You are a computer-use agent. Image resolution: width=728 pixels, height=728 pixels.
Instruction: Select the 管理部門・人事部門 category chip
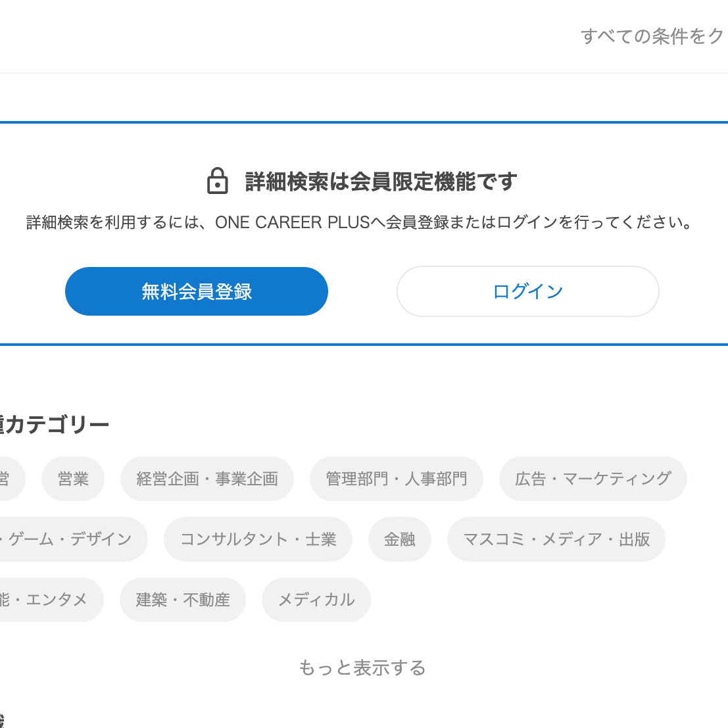click(397, 479)
